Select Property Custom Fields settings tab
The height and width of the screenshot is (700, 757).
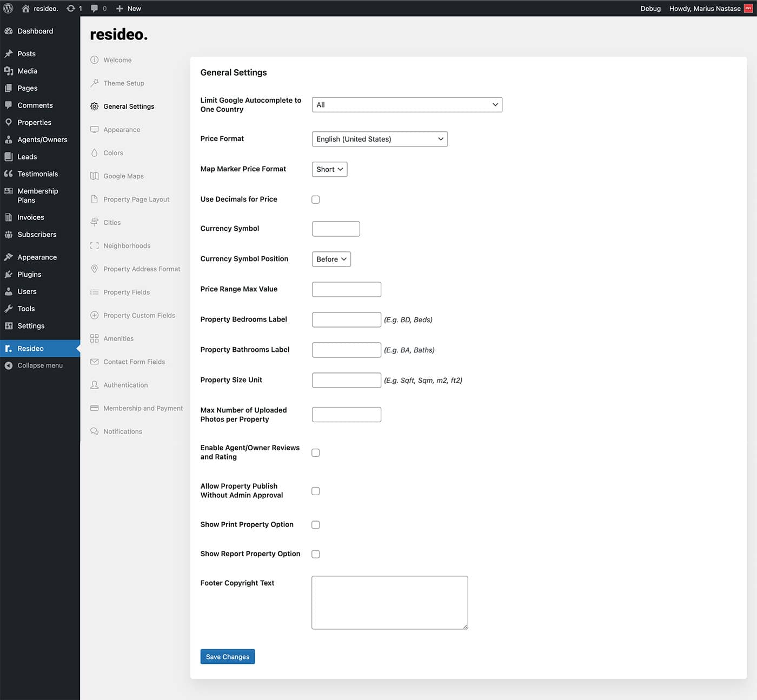click(139, 315)
